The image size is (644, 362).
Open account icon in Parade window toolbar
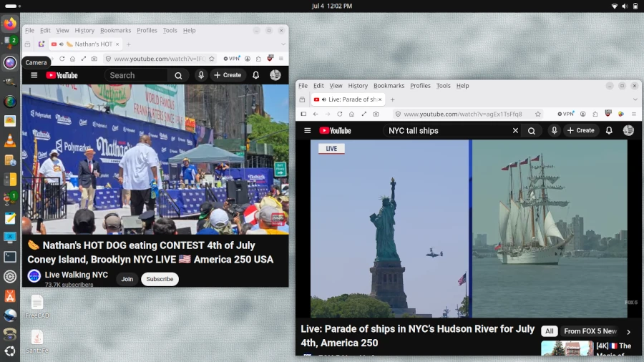582,114
